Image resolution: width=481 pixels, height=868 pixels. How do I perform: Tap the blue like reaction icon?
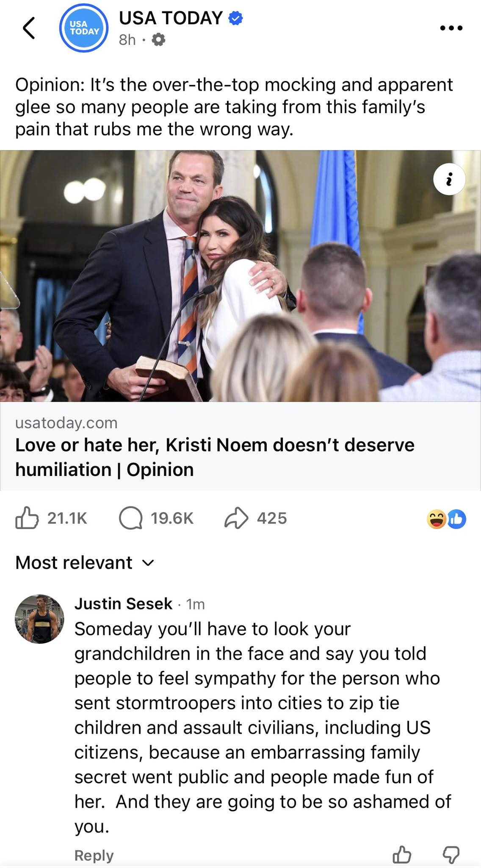[456, 519]
